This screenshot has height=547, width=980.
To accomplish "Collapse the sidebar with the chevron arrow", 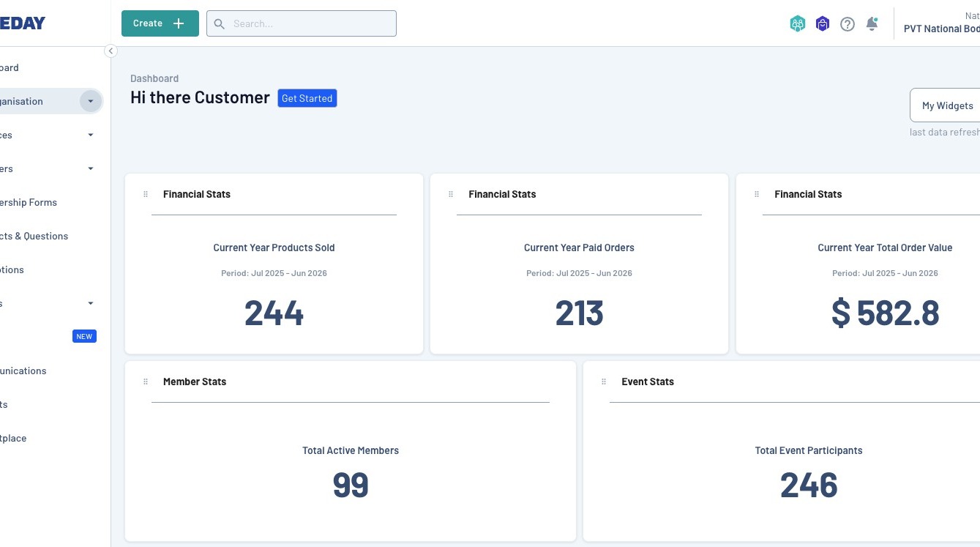I will (111, 51).
